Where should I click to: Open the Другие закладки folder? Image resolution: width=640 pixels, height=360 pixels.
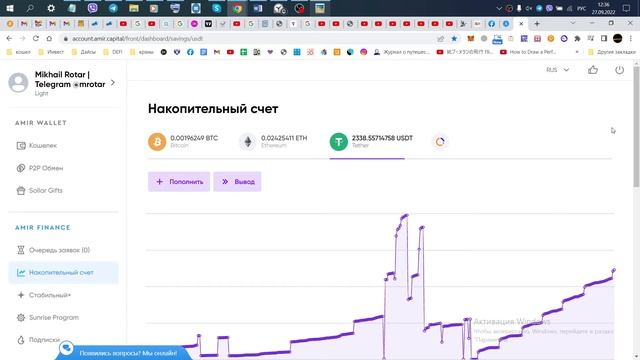click(x=612, y=52)
